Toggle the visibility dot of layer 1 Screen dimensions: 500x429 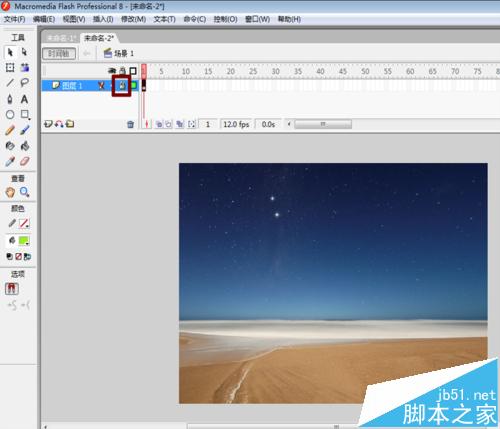tap(112, 86)
